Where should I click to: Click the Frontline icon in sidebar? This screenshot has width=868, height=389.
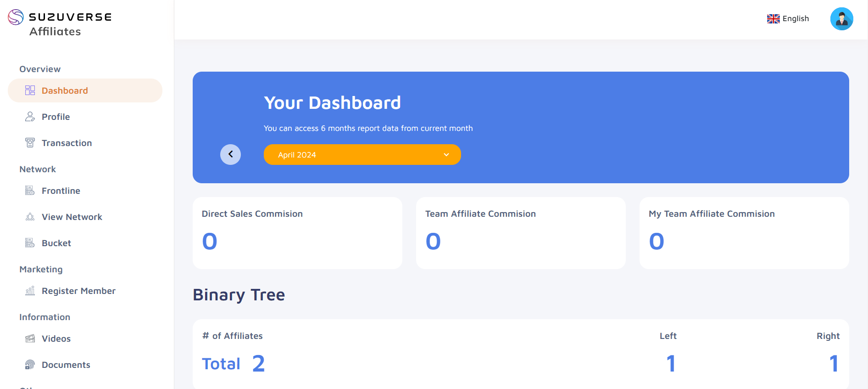tap(30, 191)
